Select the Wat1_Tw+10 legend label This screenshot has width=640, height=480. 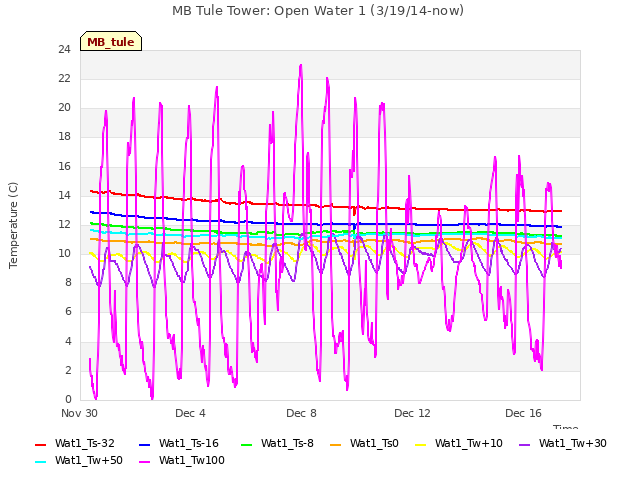tap(469, 444)
